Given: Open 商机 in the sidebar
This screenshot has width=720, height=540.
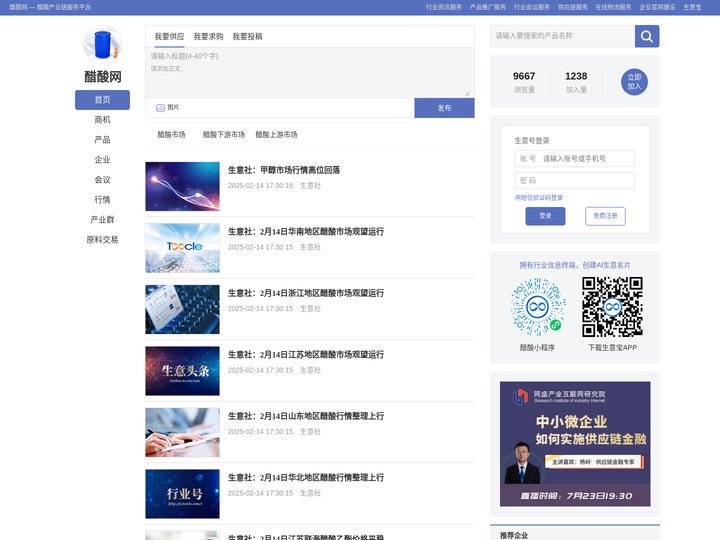Looking at the screenshot, I should tap(102, 120).
